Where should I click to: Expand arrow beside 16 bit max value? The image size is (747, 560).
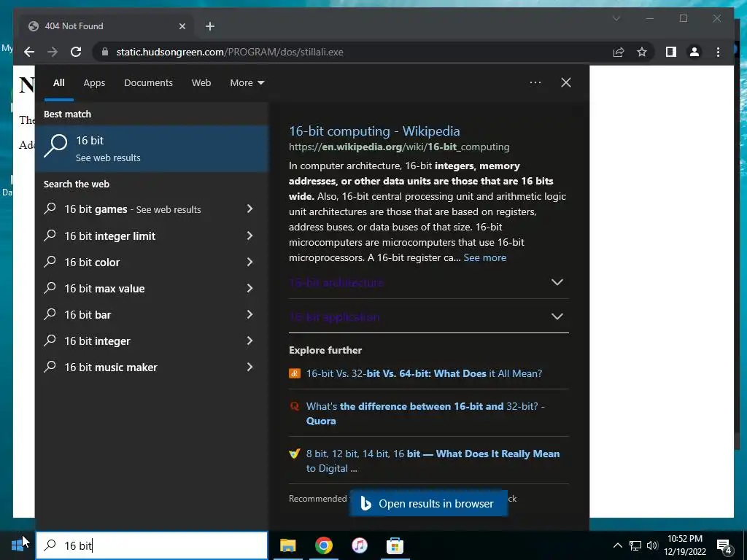[249, 287]
